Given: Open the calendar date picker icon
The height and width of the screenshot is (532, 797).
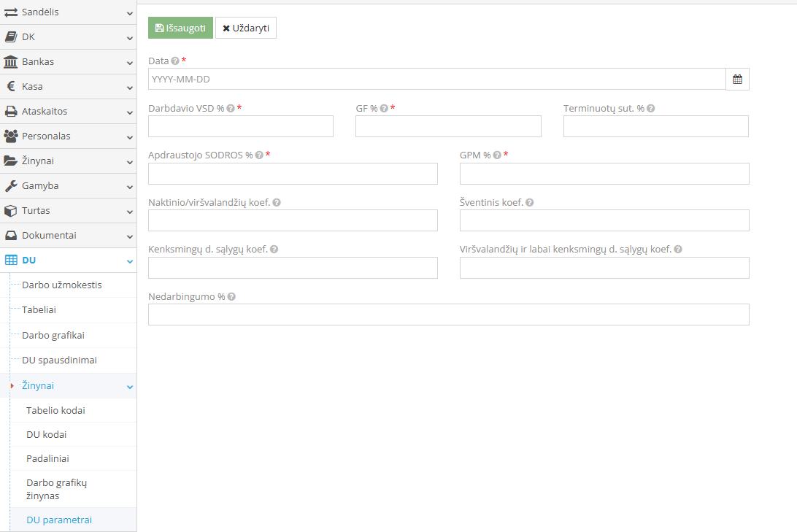Looking at the screenshot, I should 738,80.
